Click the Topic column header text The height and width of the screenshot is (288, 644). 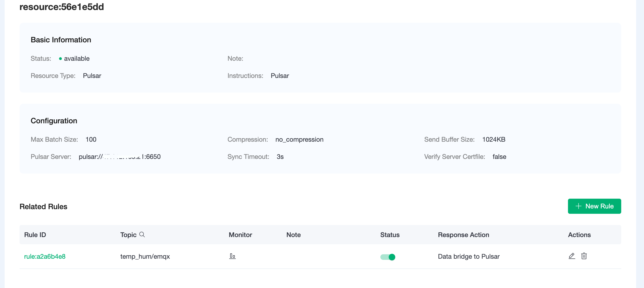pos(128,235)
